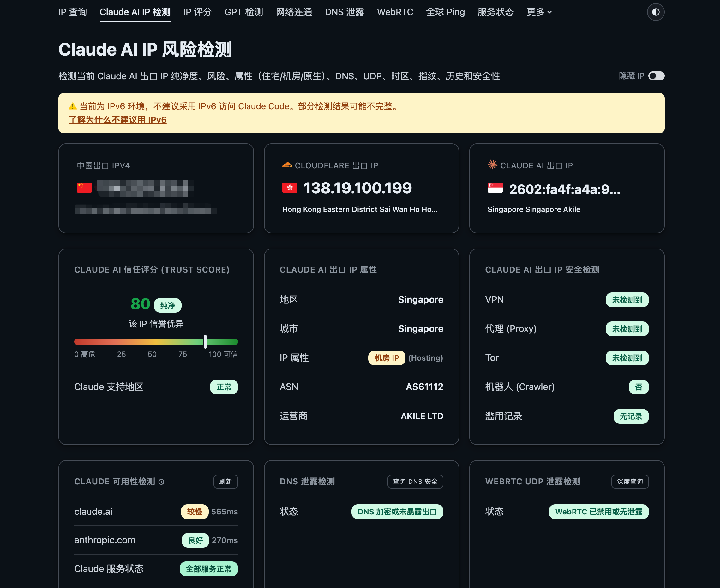Click the 565ms latency value
The image size is (720, 588).
pos(225,512)
